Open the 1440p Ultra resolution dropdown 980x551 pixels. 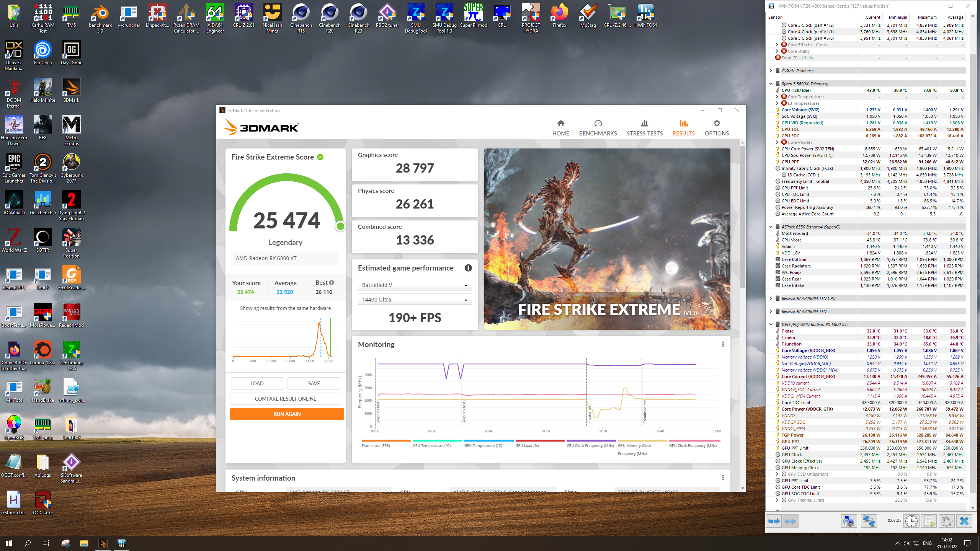[415, 300]
